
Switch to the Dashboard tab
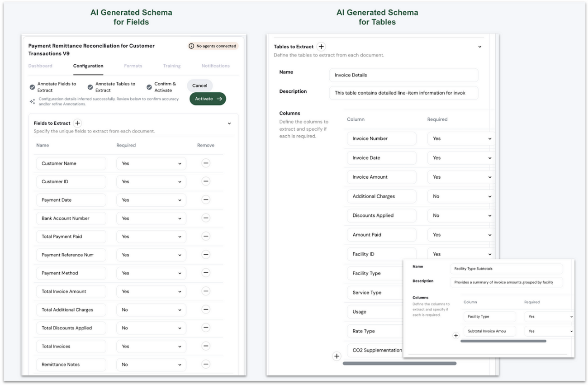pyautogui.click(x=40, y=66)
